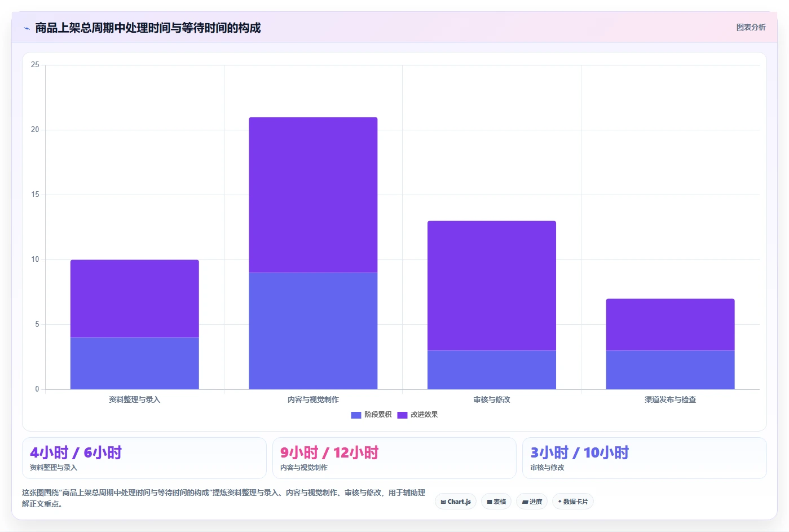Click the 进度 tag chip

pos(532,502)
